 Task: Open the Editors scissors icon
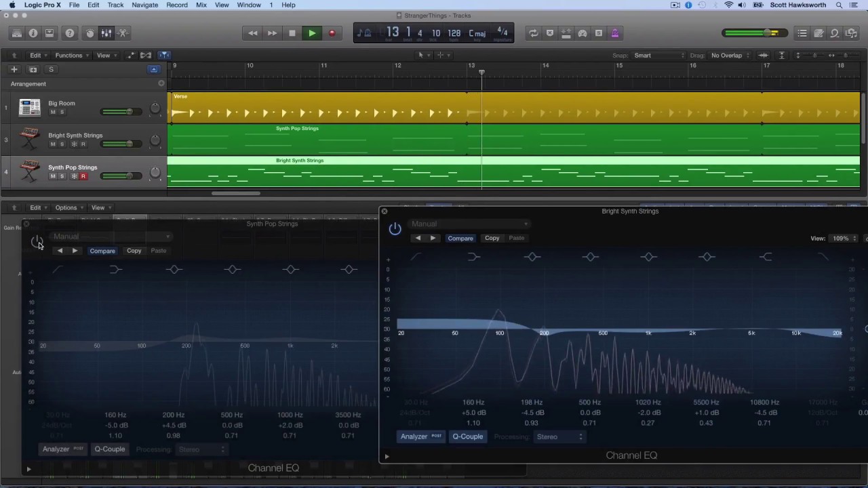click(123, 33)
